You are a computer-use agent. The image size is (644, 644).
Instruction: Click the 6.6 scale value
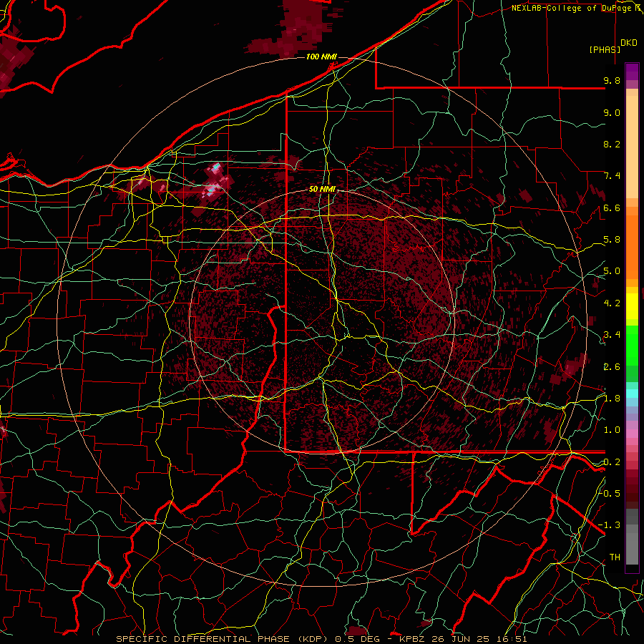[x=612, y=208]
